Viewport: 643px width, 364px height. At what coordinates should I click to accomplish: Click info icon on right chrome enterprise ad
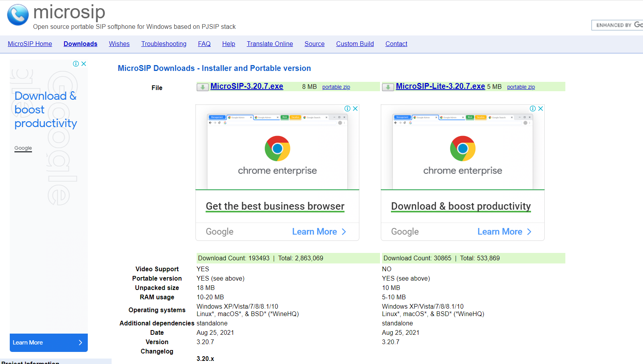(533, 108)
